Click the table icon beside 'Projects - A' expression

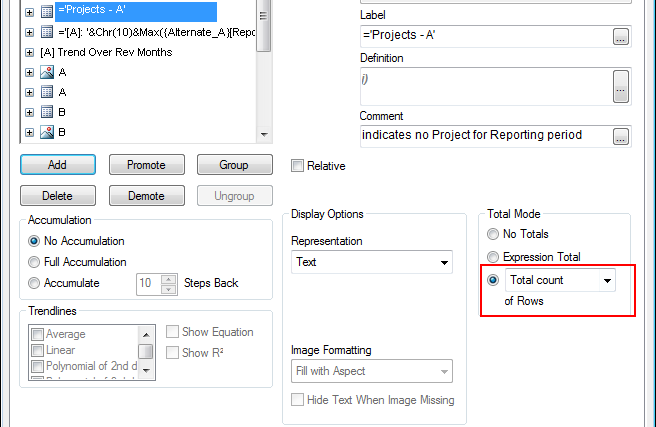tap(46, 12)
